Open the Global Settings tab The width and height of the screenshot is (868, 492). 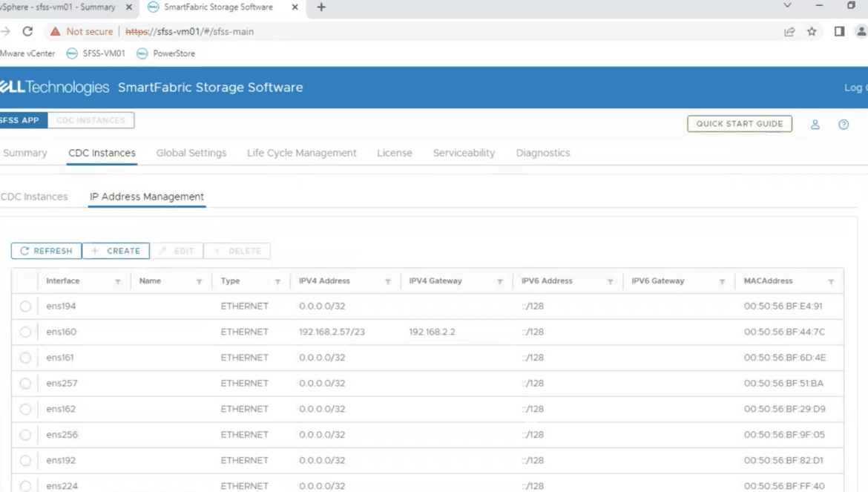[x=191, y=154]
